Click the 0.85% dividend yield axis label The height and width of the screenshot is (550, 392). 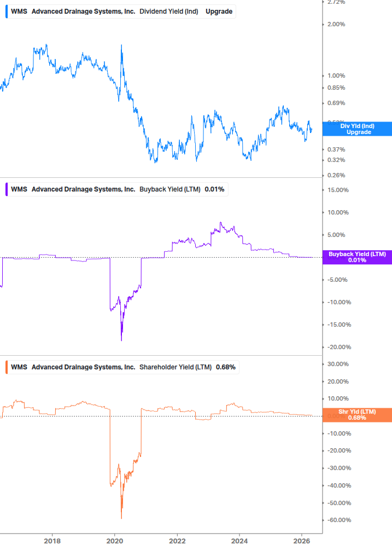click(336, 88)
